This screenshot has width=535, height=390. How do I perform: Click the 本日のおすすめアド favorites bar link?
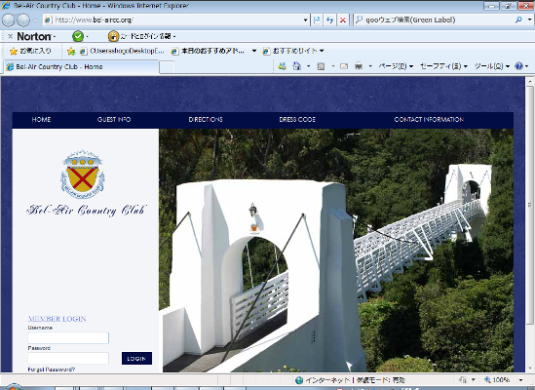(x=209, y=51)
